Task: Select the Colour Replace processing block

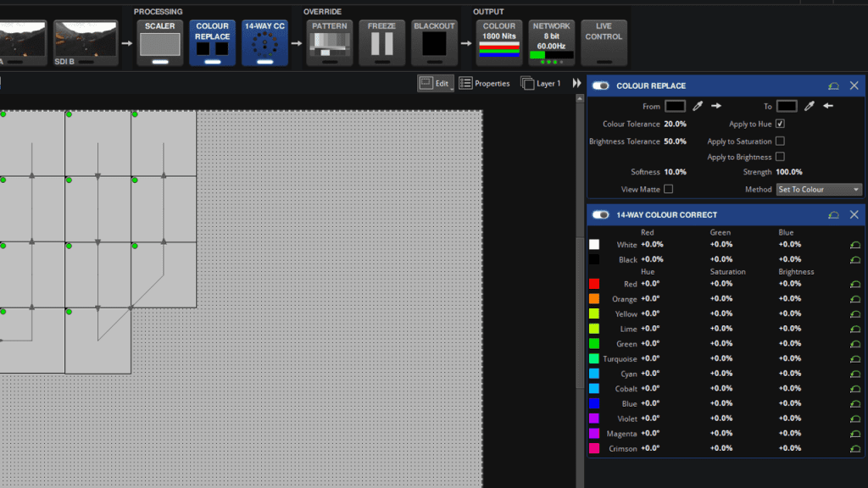Action: coord(213,43)
